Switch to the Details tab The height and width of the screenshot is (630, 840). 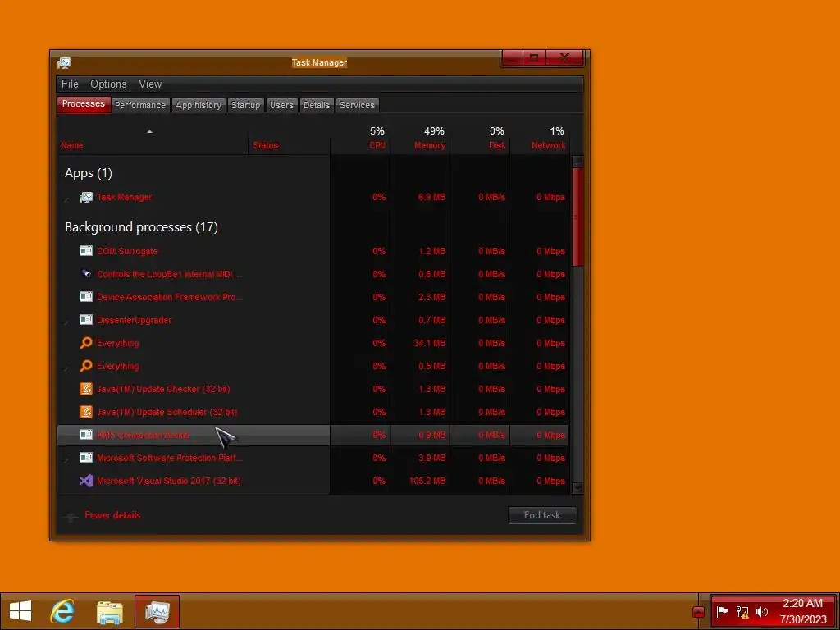point(317,105)
